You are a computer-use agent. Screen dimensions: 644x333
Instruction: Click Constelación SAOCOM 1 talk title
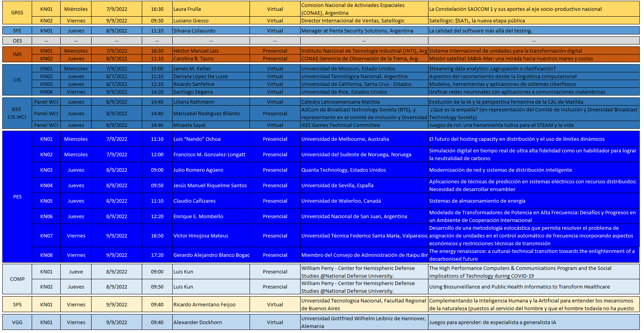click(515, 9)
